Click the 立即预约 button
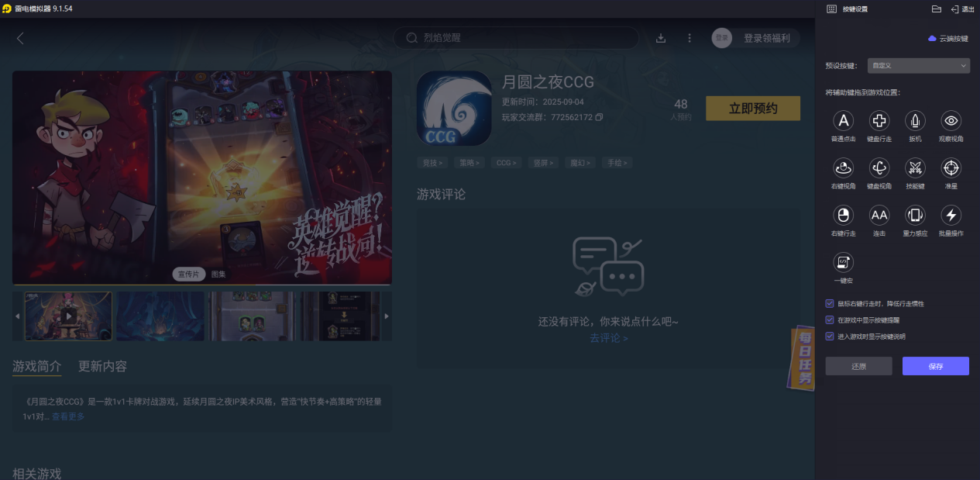 click(753, 109)
